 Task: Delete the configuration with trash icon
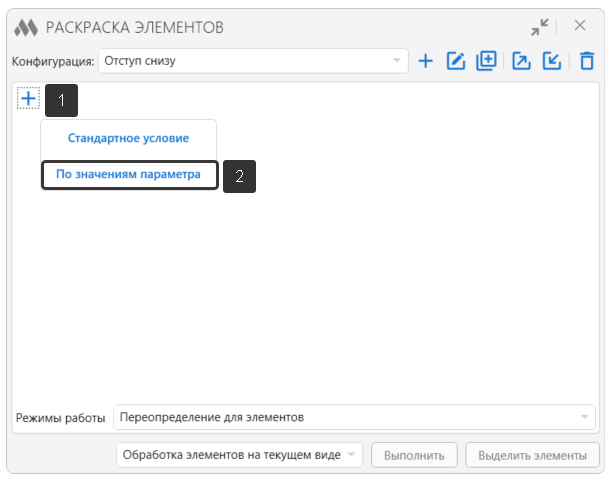(x=587, y=61)
